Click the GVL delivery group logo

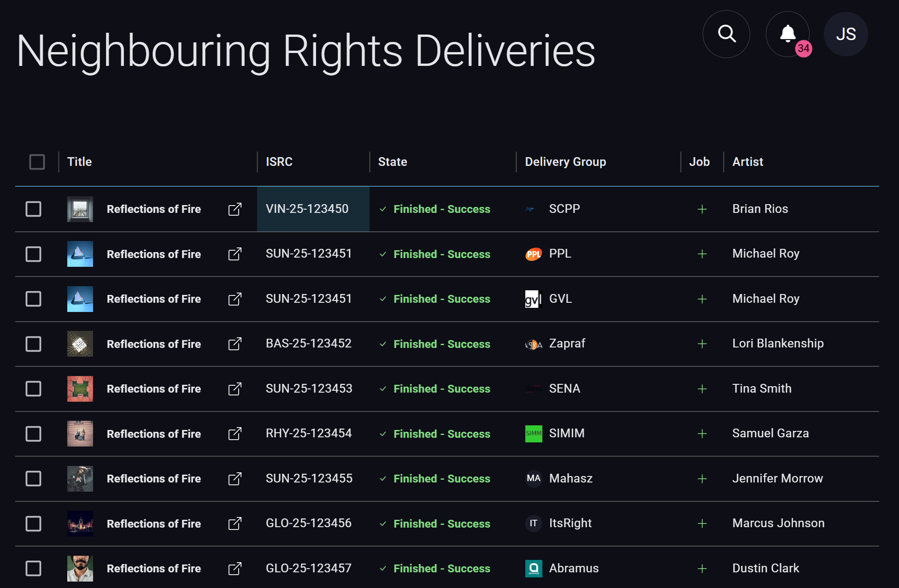[534, 299]
